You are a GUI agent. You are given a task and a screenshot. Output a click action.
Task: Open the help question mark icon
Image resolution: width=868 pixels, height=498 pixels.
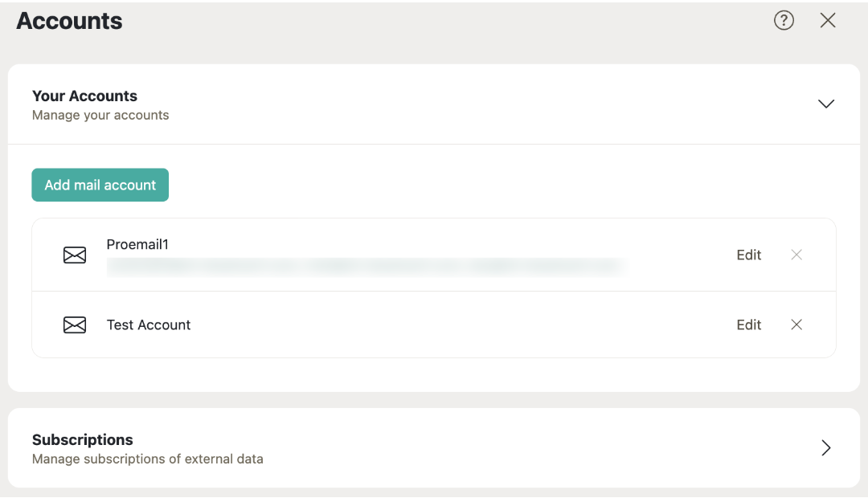pos(784,20)
